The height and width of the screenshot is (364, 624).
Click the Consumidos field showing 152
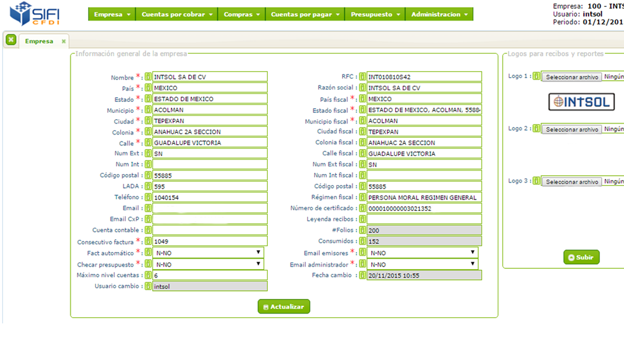pos(424,241)
